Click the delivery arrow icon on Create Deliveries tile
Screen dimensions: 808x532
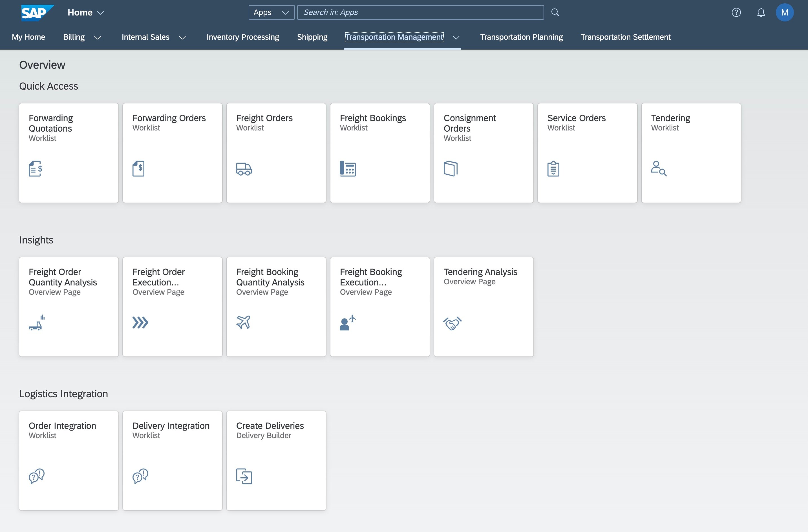coord(244,476)
